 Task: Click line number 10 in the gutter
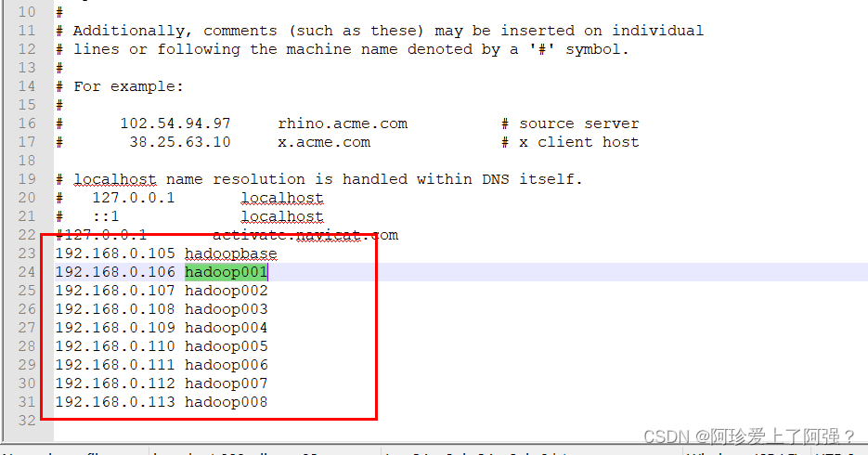pyautogui.click(x=27, y=12)
